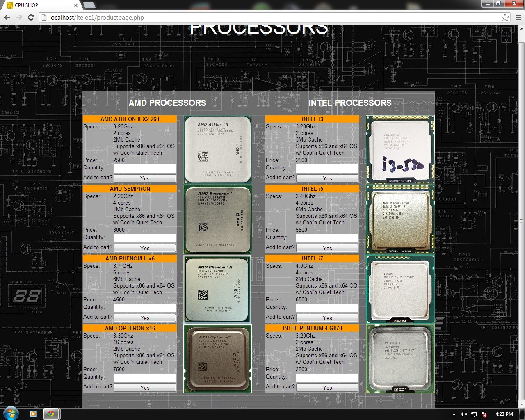Click the 5500 price of Intel i5

(x=301, y=230)
